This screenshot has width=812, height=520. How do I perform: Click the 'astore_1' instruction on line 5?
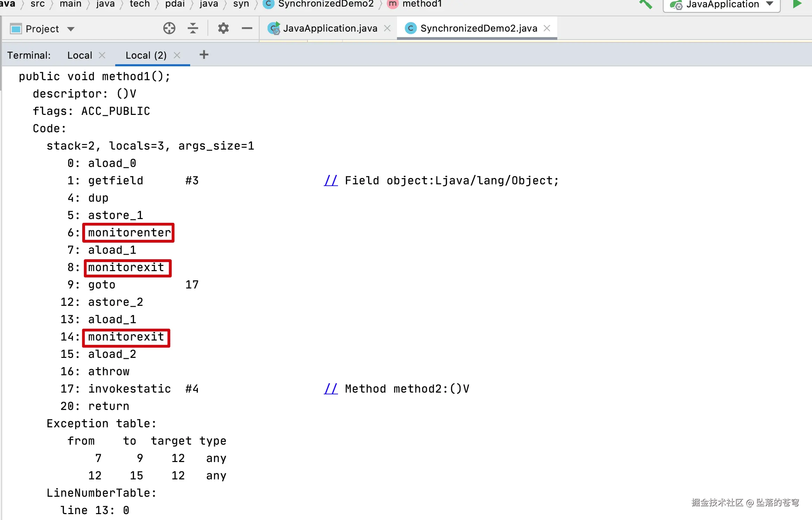click(116, 215)
